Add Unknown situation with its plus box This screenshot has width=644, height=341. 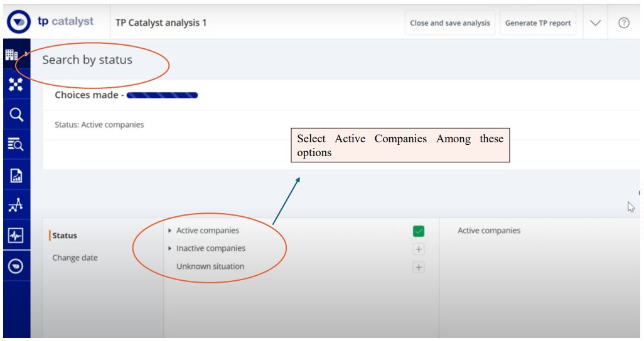click(x=419, y=268)
